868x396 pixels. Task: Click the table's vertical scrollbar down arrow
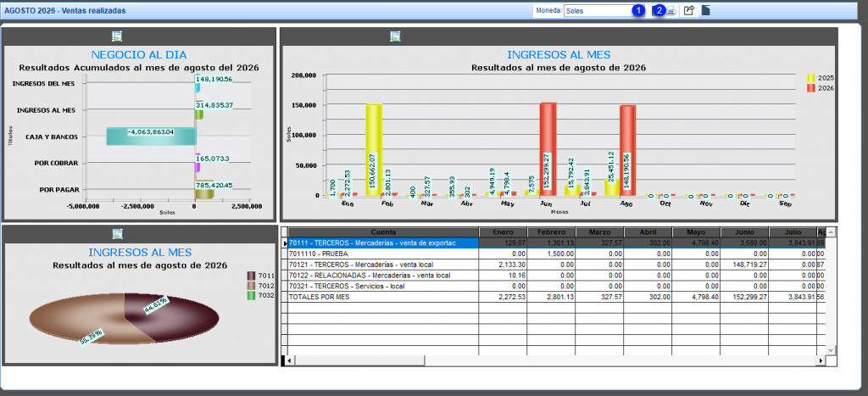click(830, 350)
